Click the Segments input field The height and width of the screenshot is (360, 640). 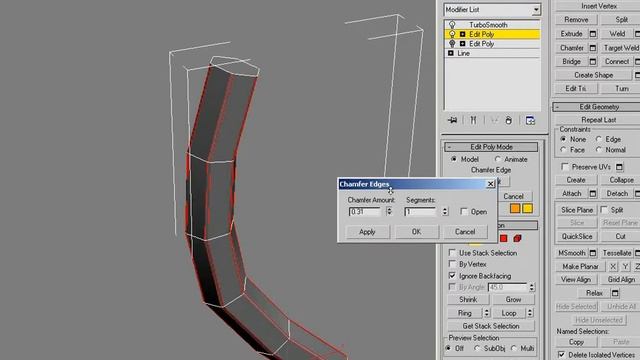pyautogui.click(x=420, y=212)
